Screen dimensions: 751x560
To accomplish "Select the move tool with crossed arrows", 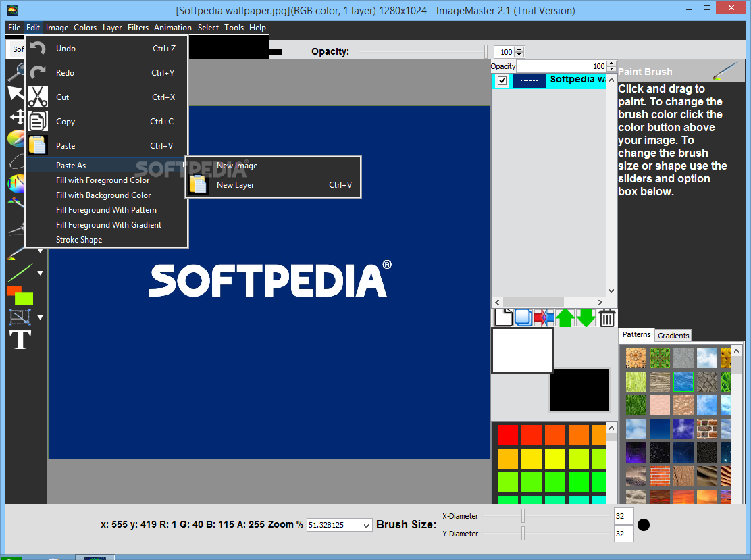I will coord(18,116).
